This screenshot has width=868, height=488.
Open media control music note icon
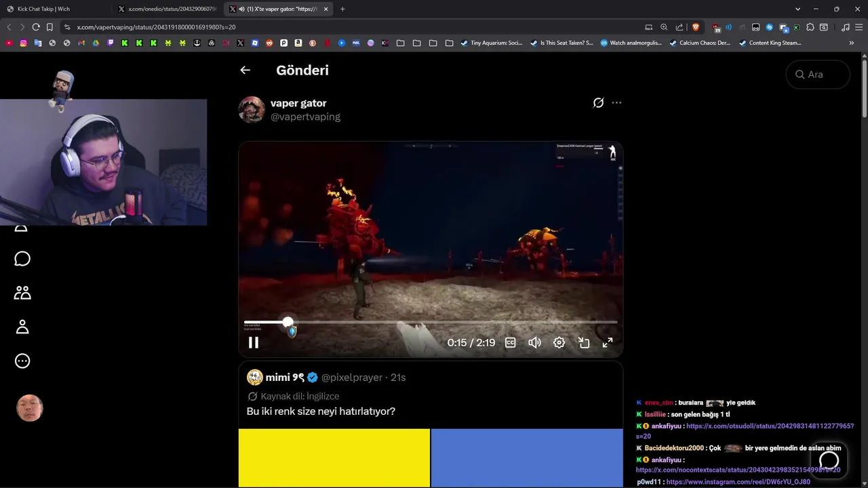click(845, 27)
